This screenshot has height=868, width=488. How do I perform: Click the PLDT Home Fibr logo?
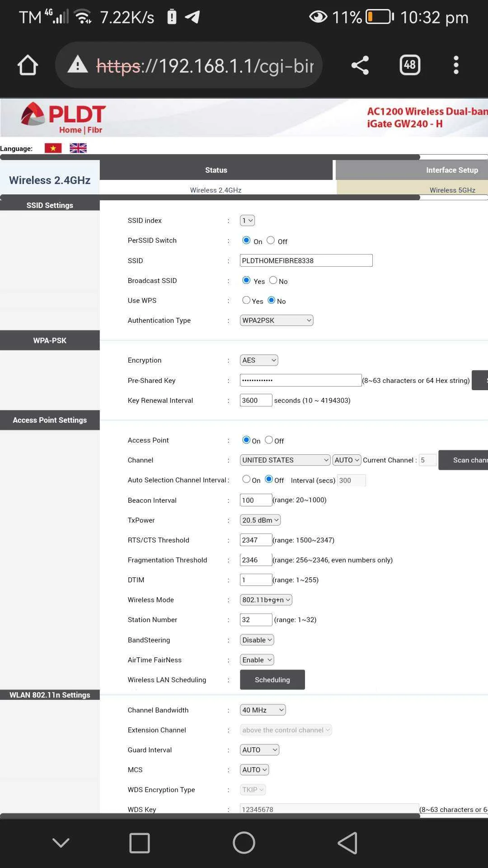point(63,118)
